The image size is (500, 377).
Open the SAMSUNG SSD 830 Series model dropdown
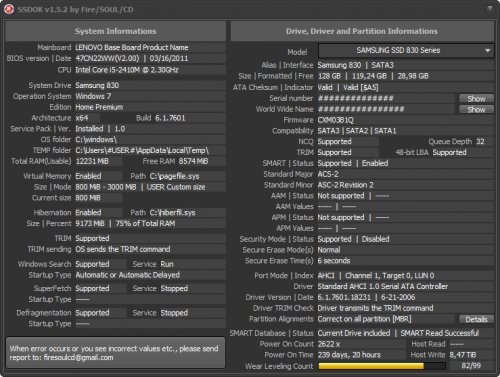click(x=406, y=51)
